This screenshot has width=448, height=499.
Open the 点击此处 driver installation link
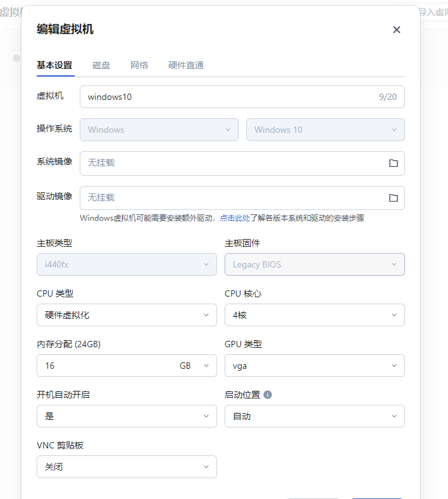pos(234,218)
